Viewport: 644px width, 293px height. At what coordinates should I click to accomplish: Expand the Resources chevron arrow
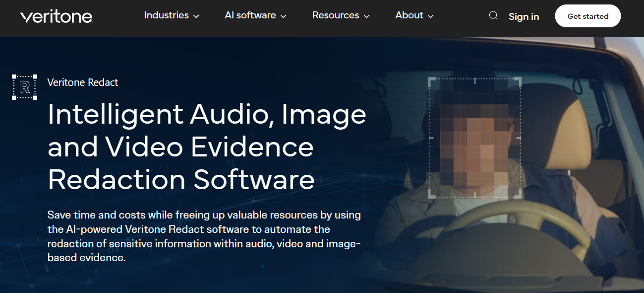coord(367,16)
